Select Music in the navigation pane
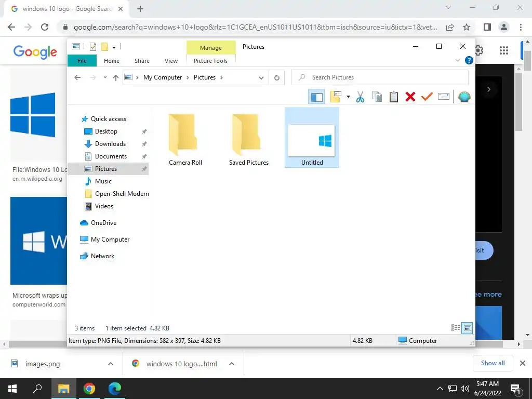 click(103, 181)
